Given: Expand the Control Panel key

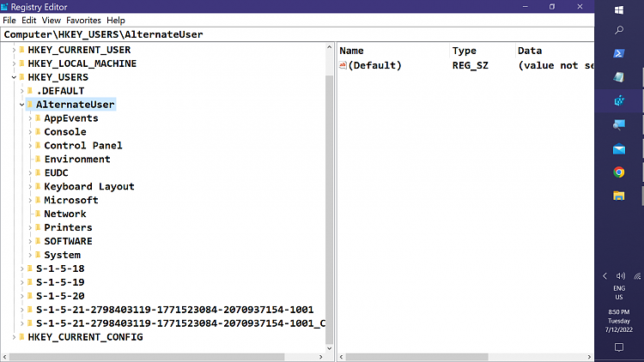Looking at the screenshot, I should coord(30,146).
